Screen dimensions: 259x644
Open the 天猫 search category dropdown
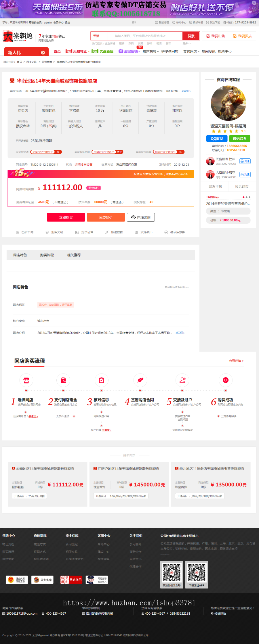click(x=99, y=36)
